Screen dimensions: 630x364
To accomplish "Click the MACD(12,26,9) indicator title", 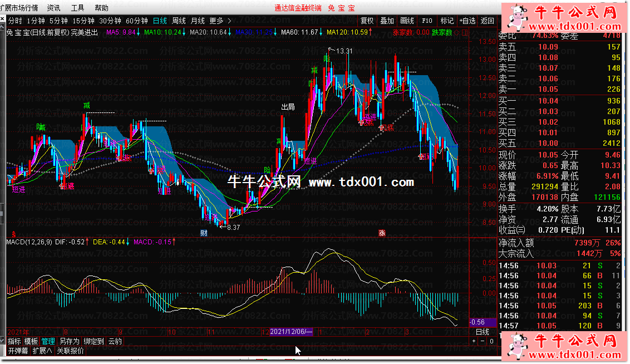I will [x=29, y=242].
